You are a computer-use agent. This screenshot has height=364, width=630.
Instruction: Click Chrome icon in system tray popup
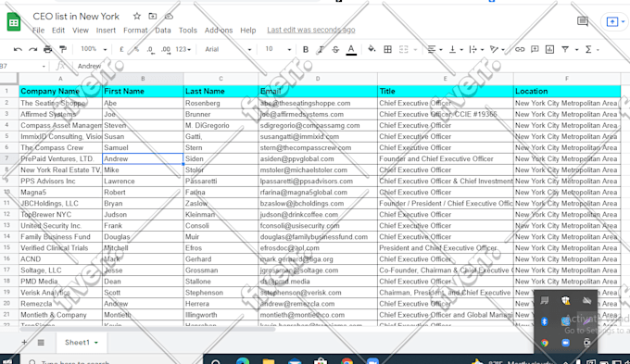click(x=545, y=343)
